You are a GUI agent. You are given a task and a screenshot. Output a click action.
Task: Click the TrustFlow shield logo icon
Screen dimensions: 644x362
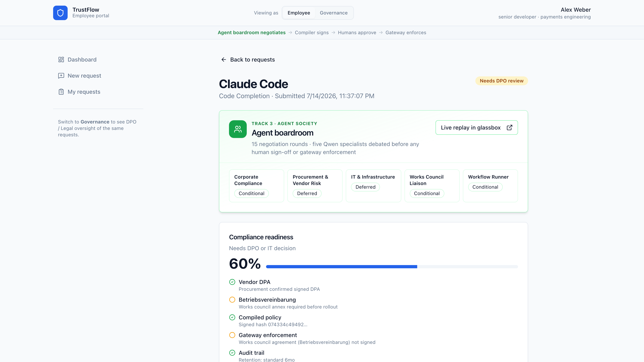click(x=60, y=13)
